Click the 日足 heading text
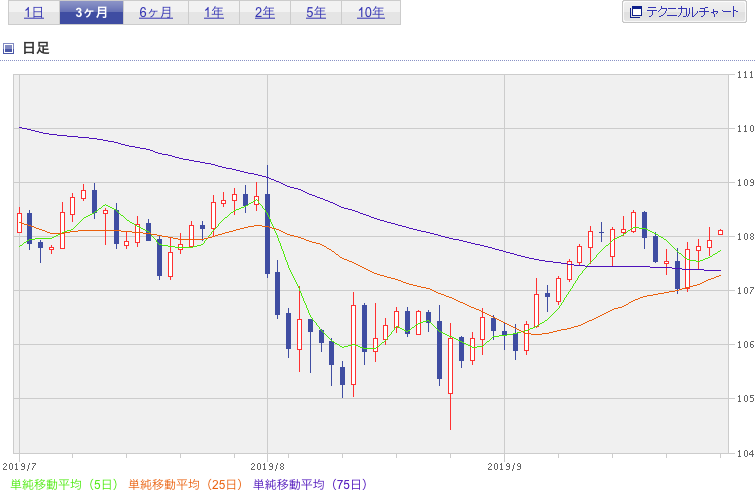This screenshot has width=755, height=493. pos(36,48)
